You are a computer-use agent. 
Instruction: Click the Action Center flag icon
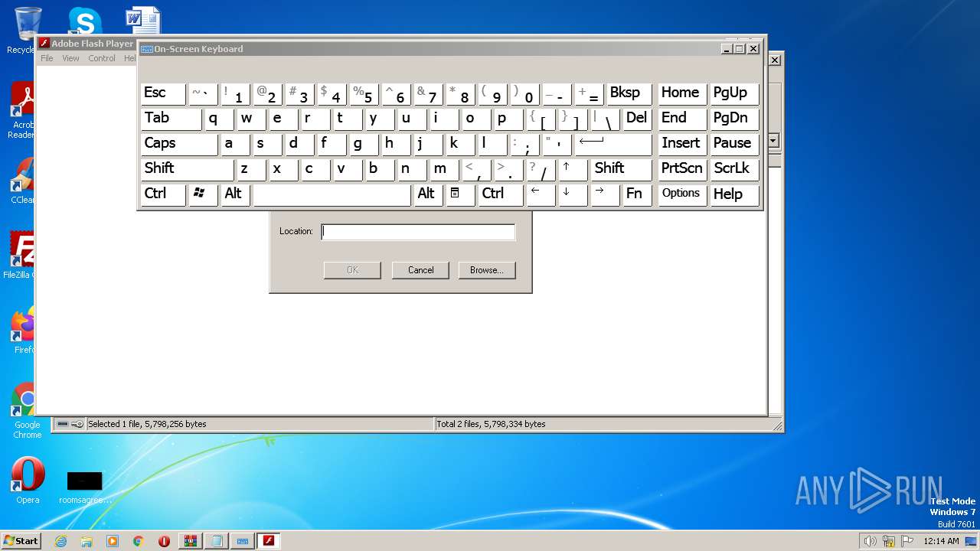pyautogui.click(x=907, y=541)
